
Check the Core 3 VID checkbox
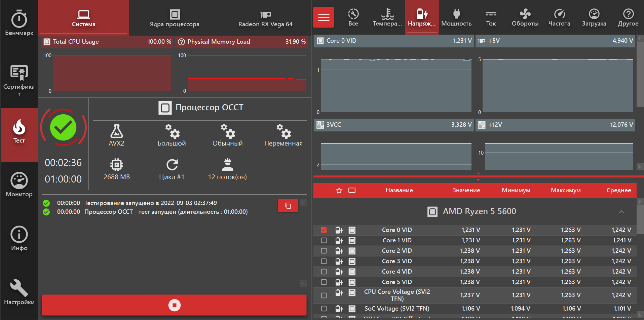click(324, 261)
